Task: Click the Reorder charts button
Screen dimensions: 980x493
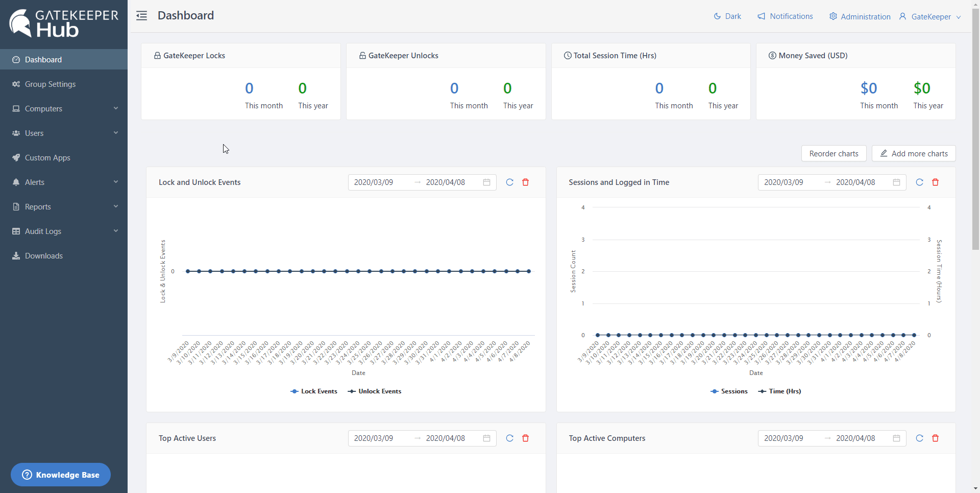Action: (834, 154)
